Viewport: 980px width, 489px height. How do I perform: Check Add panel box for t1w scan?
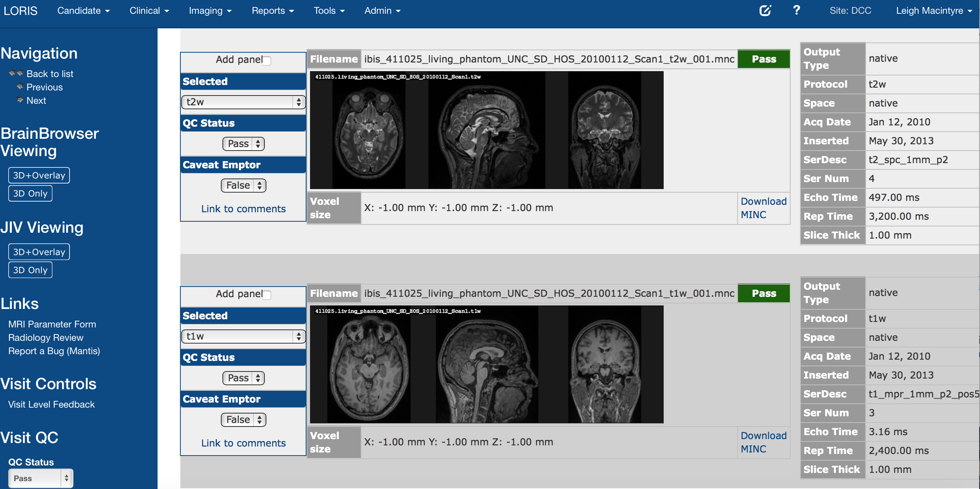267,295
